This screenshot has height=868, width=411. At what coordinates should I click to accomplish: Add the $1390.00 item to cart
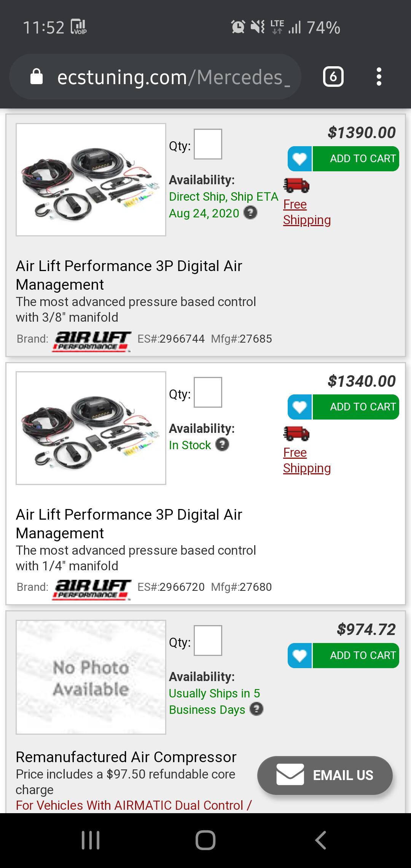click(x=356, y=159)
